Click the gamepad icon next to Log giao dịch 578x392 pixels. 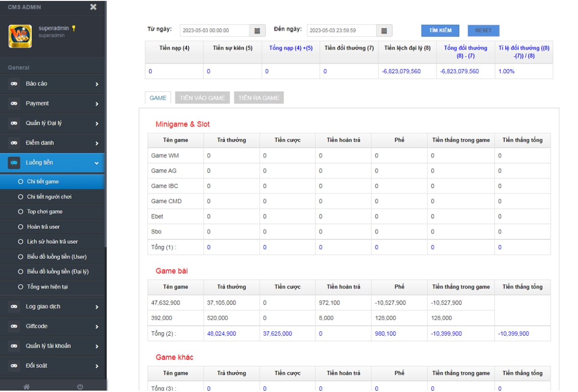pyautogui.click(x=14, y=307)
